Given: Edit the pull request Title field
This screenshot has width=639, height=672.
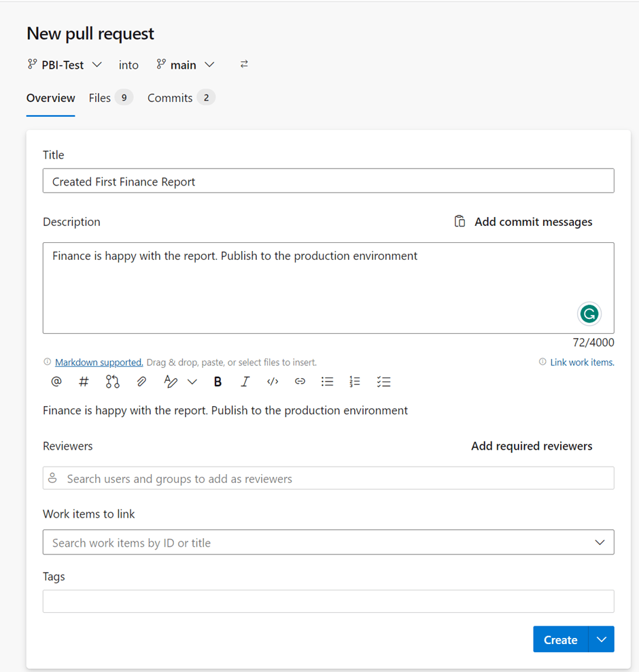Looking at the screenshot, I should pyautogui.click(x=328, y=181).
